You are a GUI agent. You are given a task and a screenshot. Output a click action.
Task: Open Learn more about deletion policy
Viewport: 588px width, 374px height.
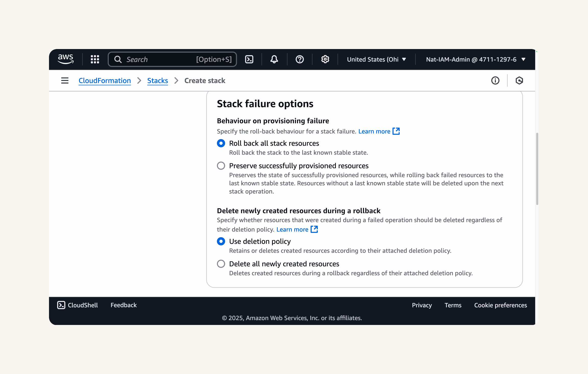[292, 229]
